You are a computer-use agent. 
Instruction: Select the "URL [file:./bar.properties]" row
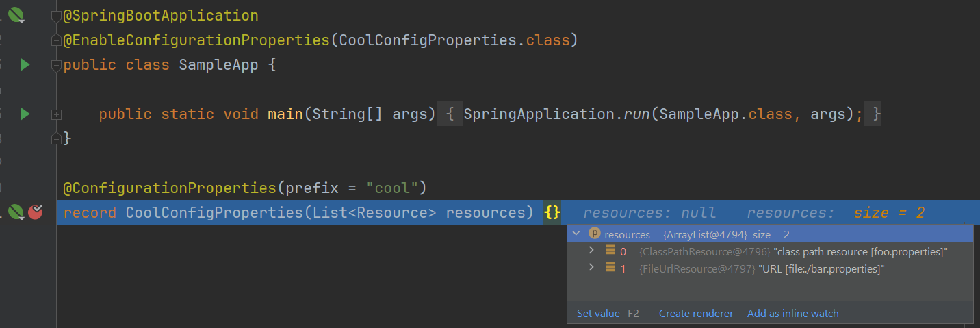(770, 268)
